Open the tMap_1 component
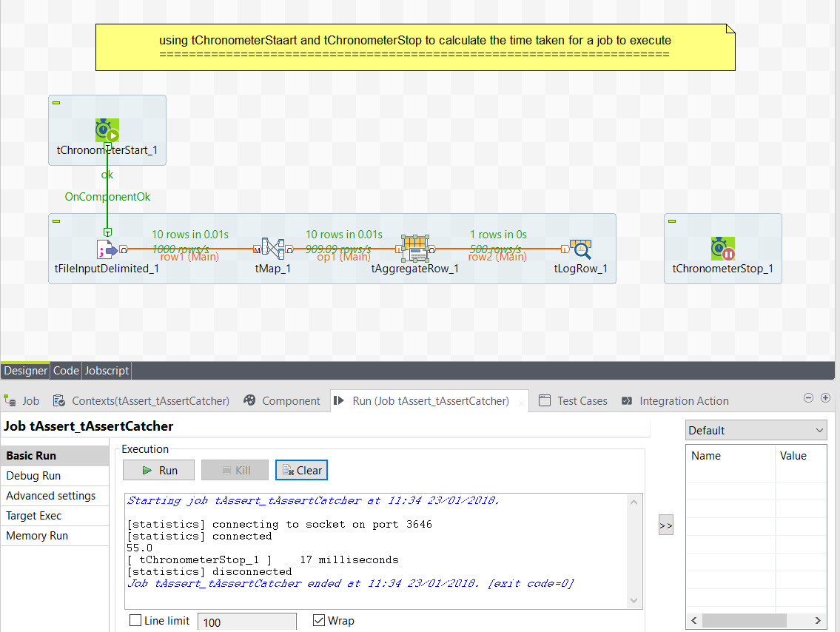840x632 pixels. 273,248
